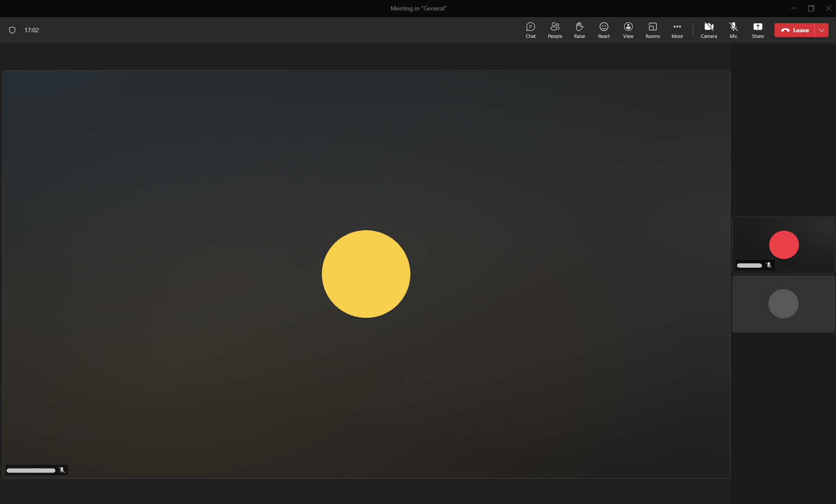Restore down the meeting window
836x504 pixels.
(x=811, y=8)
